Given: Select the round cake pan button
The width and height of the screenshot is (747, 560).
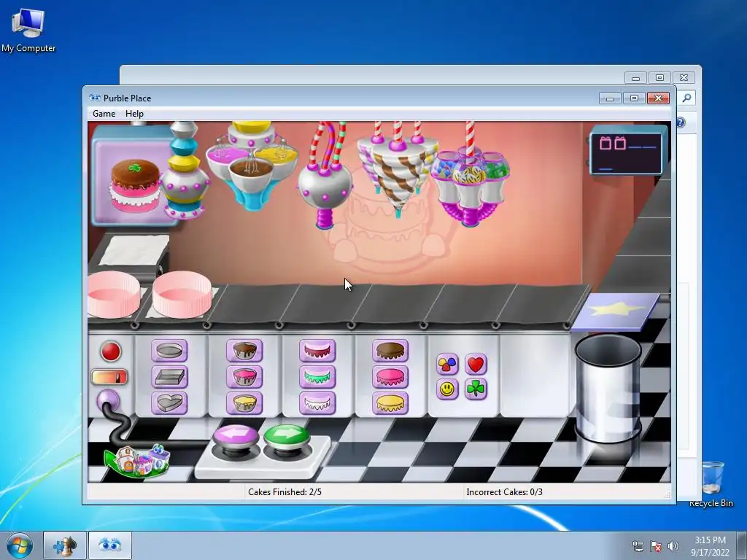Looking at the screenshot, I should tap(169, 351).
